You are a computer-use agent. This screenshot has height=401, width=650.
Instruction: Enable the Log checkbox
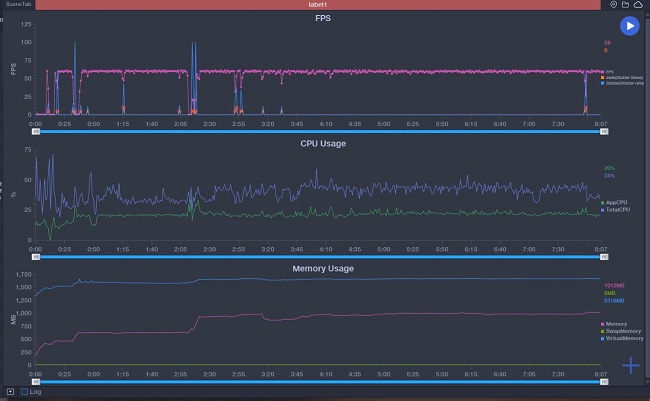(x=24, y=392)
